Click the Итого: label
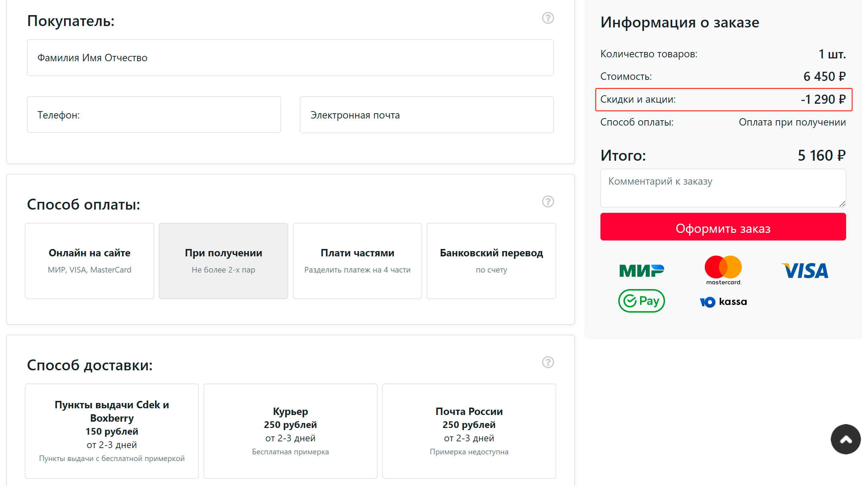This screenshot has width=868, height=486. (623, 155)
